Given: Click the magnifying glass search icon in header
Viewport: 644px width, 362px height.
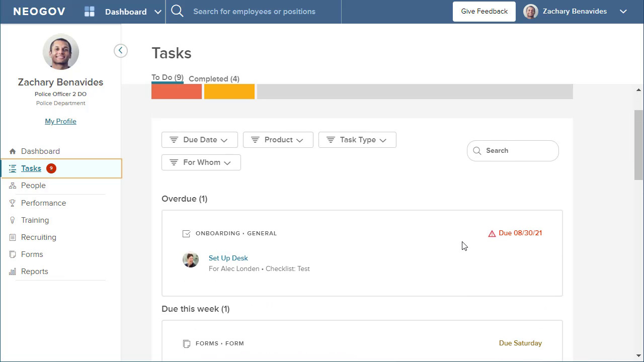Looking at the screenshot, I should [x=177, y=11].
